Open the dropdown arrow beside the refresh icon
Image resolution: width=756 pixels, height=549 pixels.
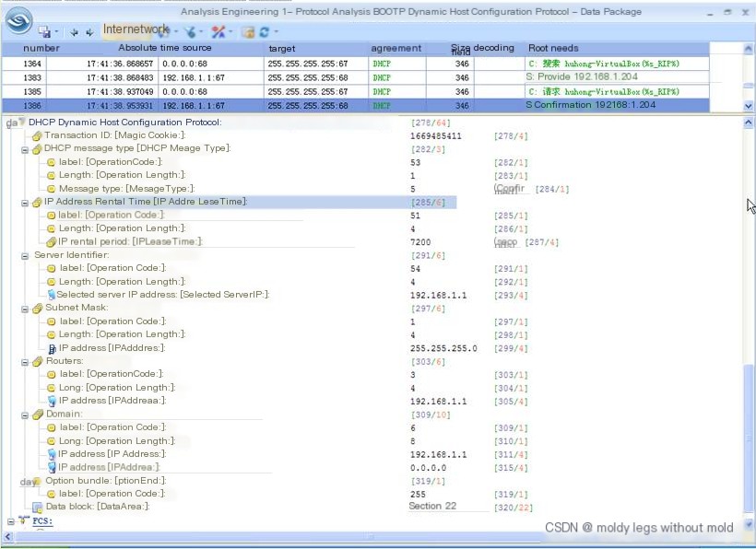tap(277, 32)
